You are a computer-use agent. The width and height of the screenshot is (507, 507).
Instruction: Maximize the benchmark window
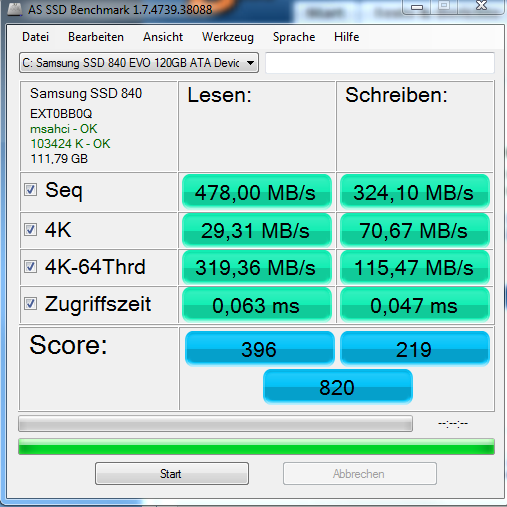coord(444,7)
